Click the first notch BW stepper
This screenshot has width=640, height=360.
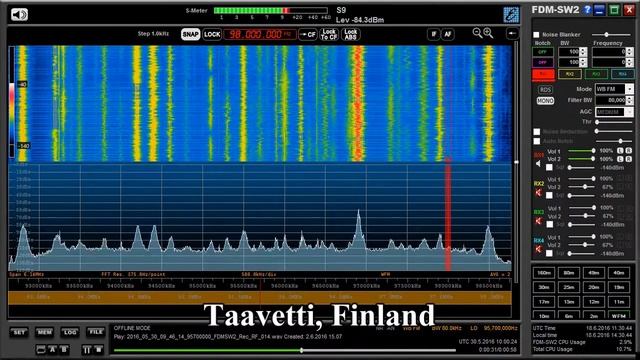583,52
